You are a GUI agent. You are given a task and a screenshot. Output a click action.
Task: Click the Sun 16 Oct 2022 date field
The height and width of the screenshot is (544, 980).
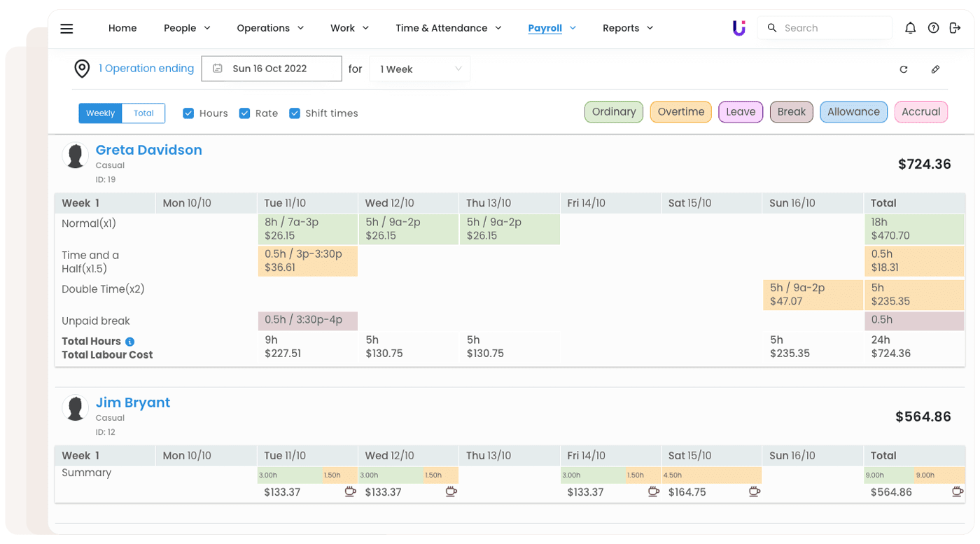pos(272,68)
